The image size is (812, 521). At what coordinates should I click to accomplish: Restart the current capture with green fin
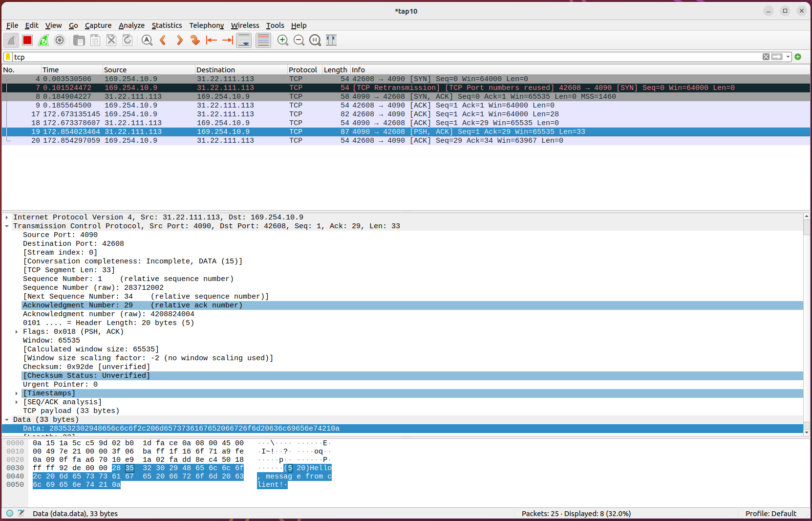click(x=43, y=40)
